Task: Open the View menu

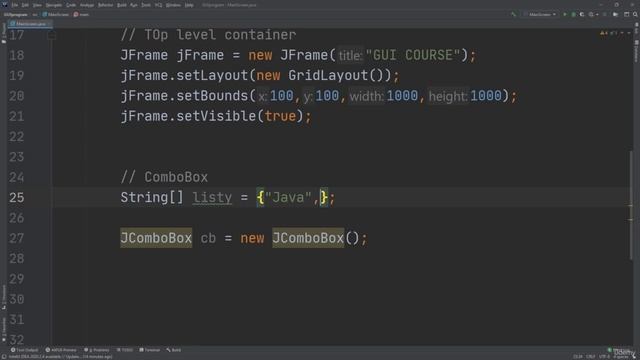Action: coord(37,5)
